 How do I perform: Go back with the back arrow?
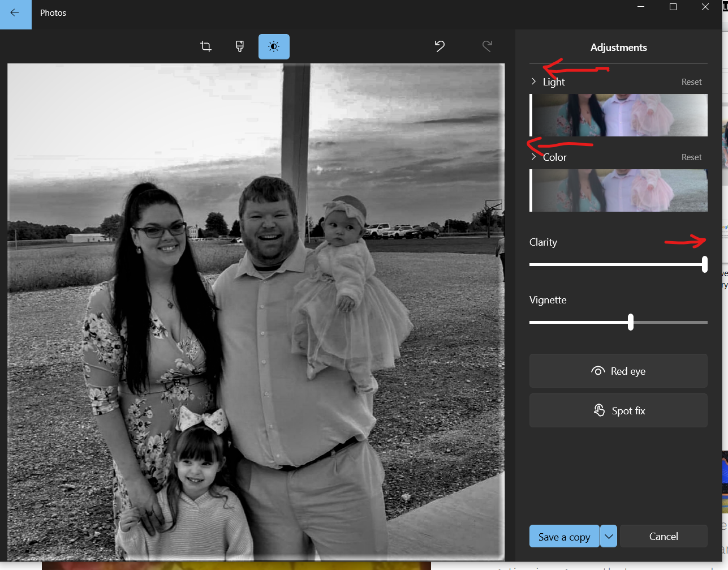point(15,14)
